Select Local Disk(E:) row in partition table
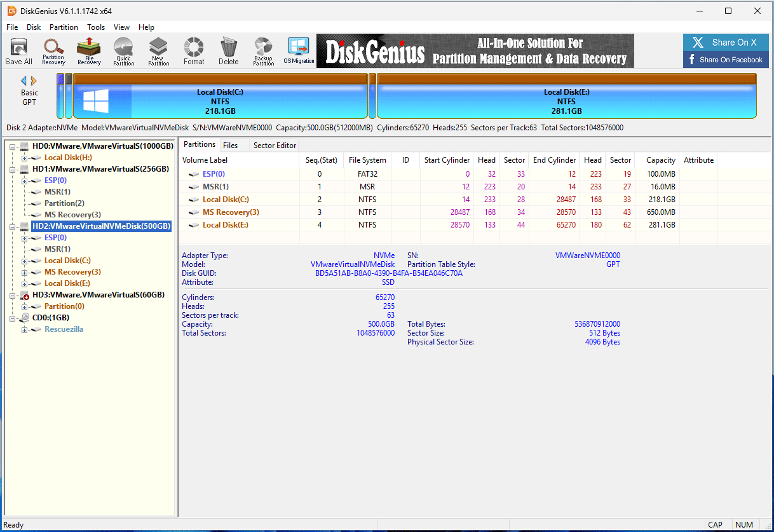 coord(448,225)
